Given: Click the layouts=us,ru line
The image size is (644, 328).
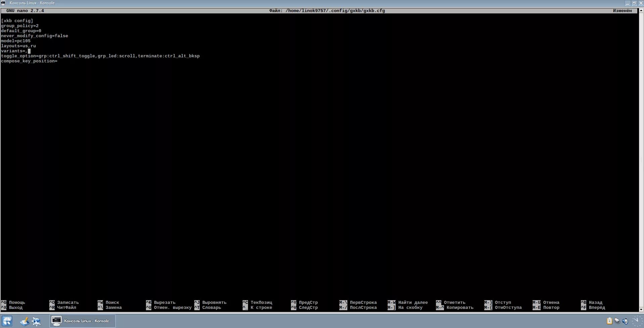Looking at the screenshot, I should tap(18, 46).
